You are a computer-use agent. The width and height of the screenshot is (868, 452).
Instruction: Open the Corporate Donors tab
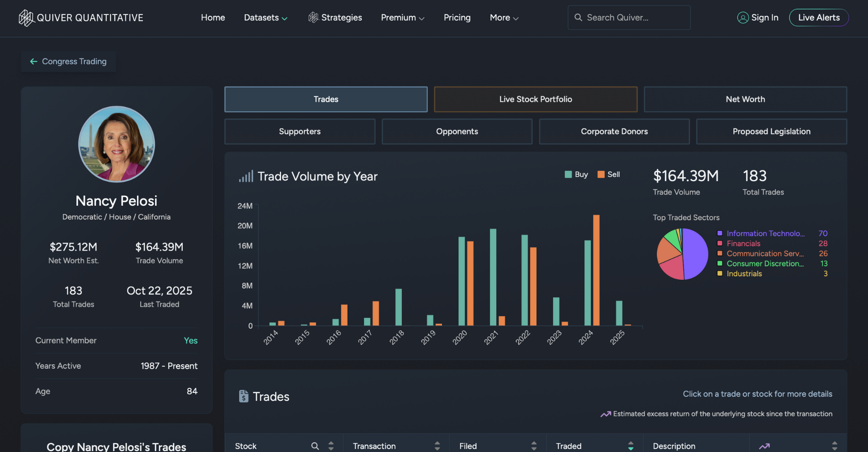pos(614,131)
